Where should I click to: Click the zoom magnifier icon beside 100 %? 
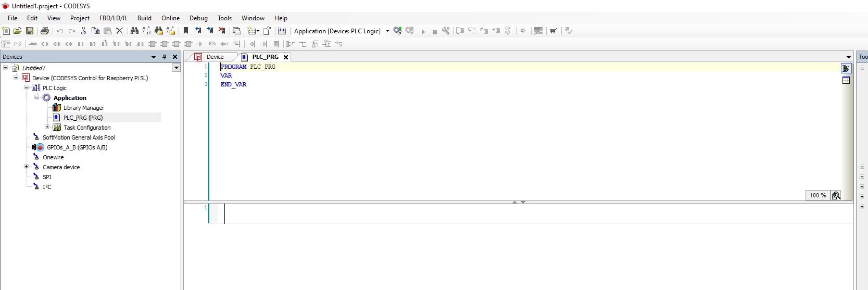click(836, 195)
